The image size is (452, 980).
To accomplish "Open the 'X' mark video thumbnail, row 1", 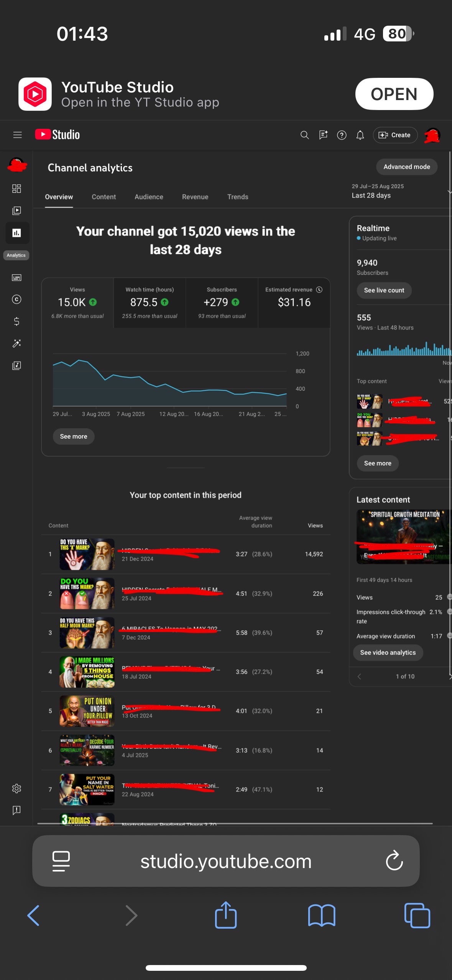I will 87,554.
